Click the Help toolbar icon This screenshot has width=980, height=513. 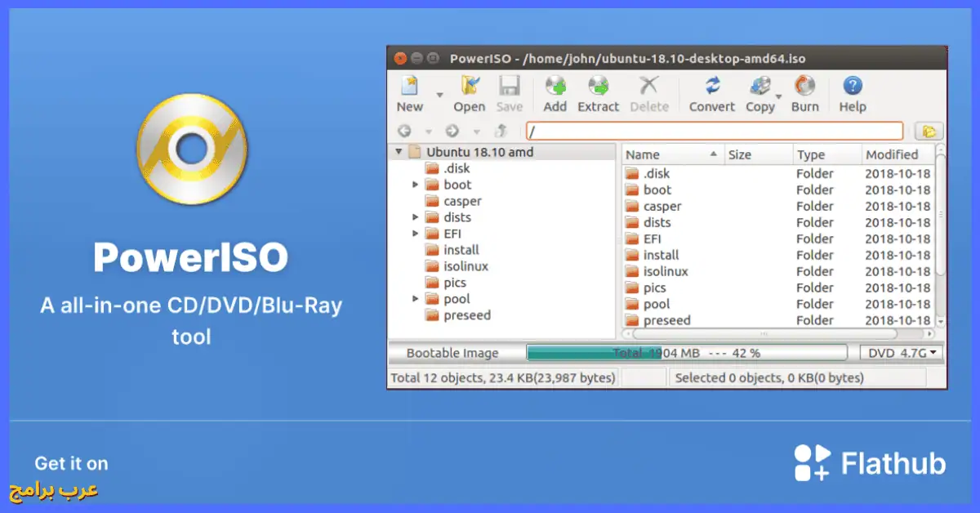(853, 94)
